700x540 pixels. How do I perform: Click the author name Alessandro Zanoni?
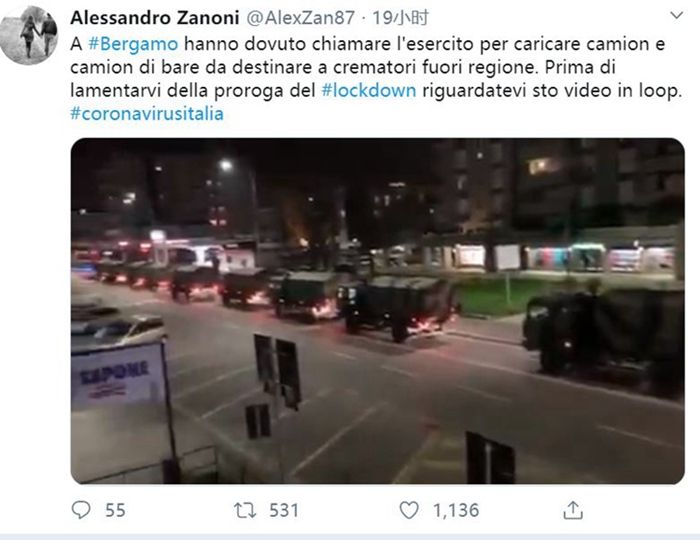point(155,18)
